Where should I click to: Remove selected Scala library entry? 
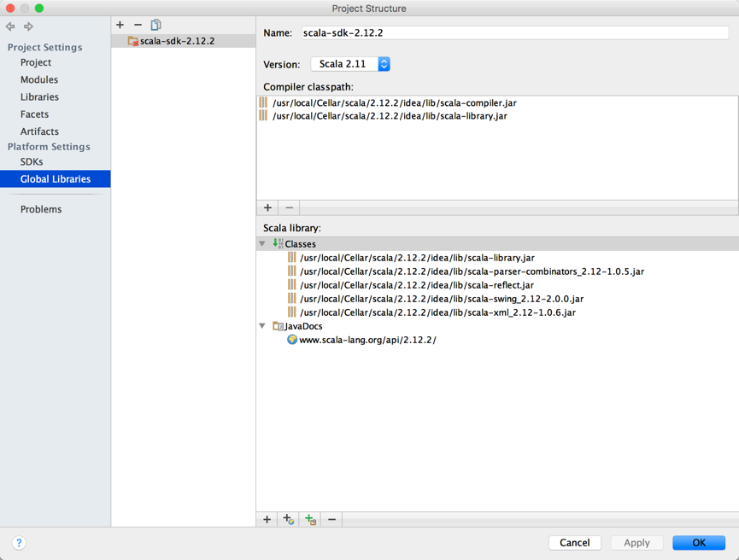pos(331,520)
